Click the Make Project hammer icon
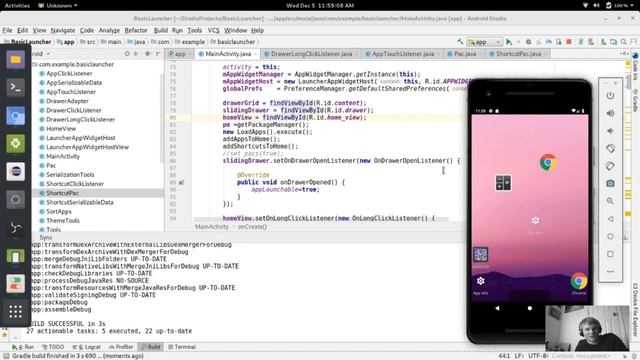This screenshot has height=360, width=640. [x=460, y=42]
